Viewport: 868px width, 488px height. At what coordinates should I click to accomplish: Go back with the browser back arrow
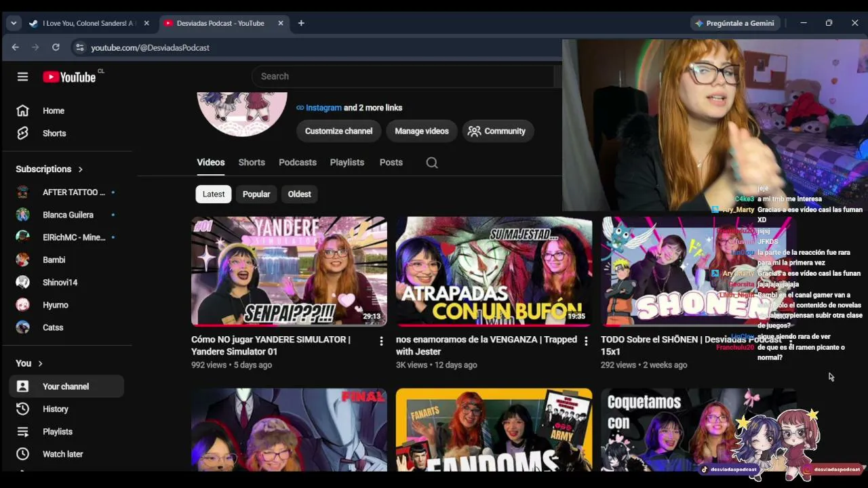15,47
